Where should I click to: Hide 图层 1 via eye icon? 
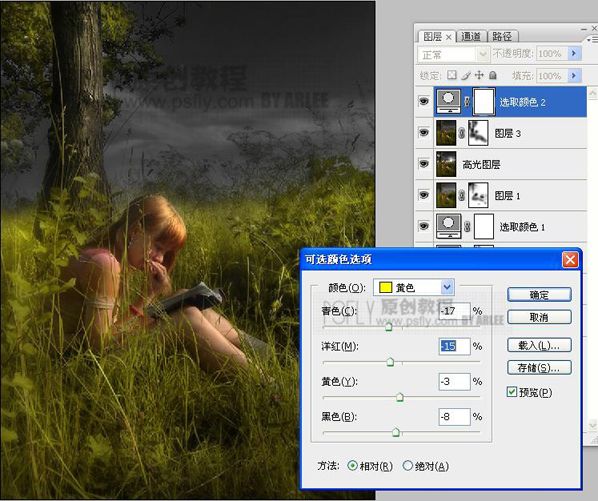(424, 195)
